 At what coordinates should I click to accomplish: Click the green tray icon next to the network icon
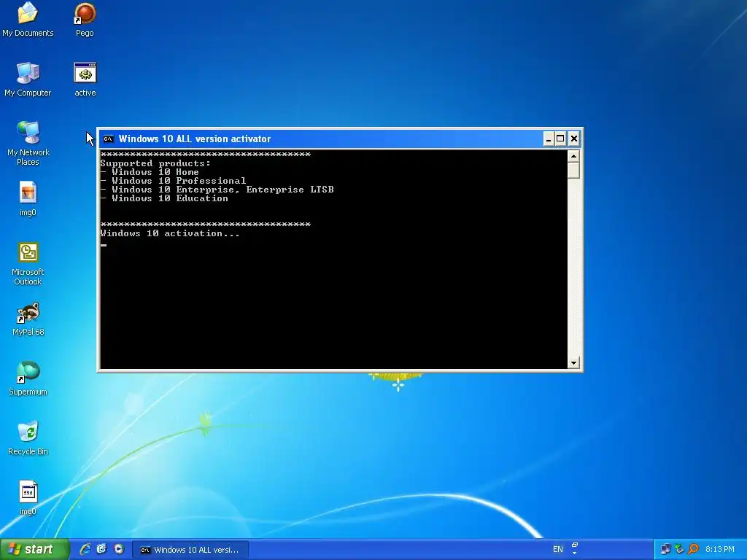679,549
